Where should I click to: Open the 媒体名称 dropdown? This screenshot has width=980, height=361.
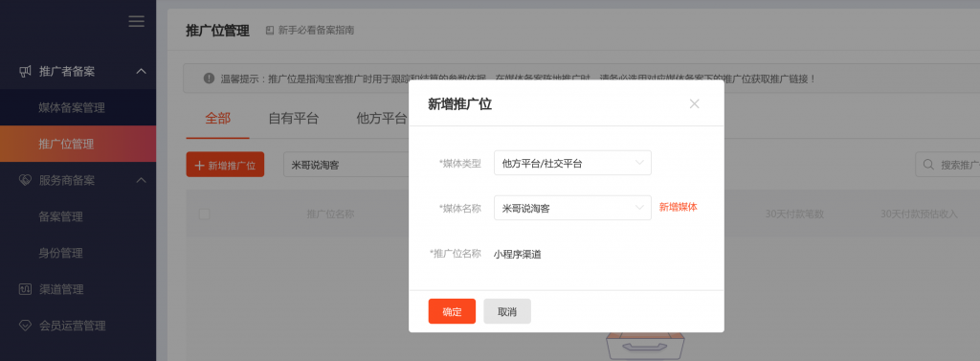click(x=572, y=208)
